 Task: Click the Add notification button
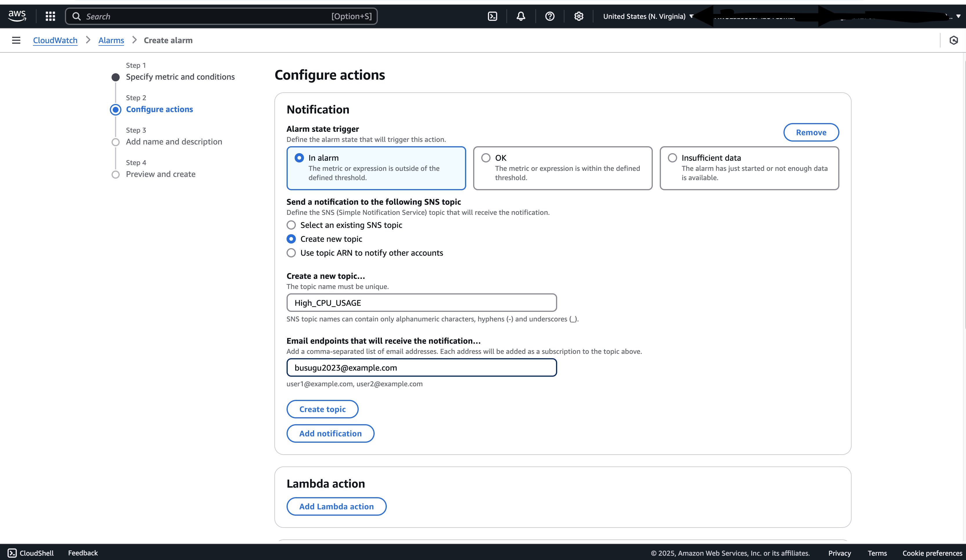[330, 433]
